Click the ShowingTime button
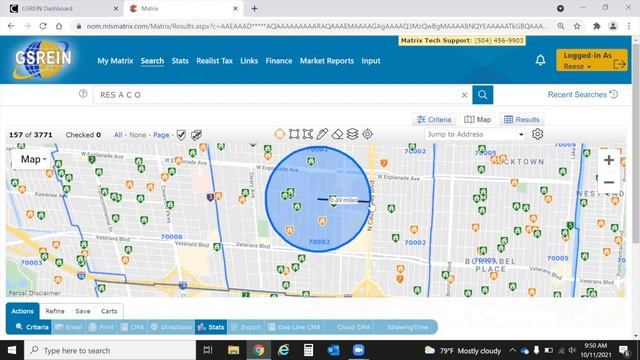 coord(407,327)
